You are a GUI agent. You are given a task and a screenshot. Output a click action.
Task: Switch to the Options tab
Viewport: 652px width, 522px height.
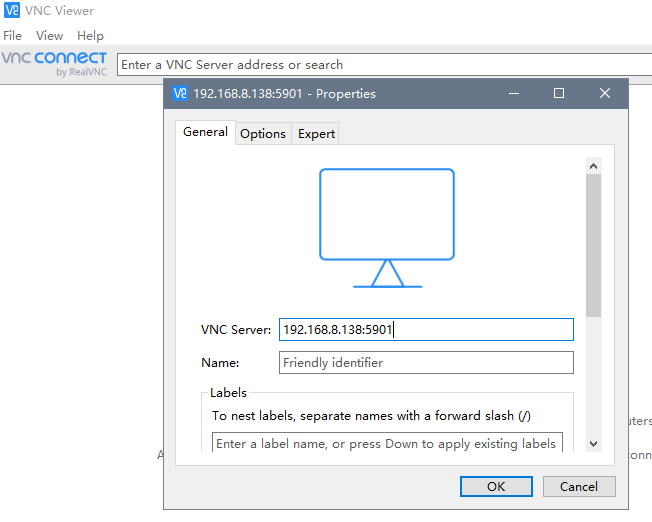point(263,134)
